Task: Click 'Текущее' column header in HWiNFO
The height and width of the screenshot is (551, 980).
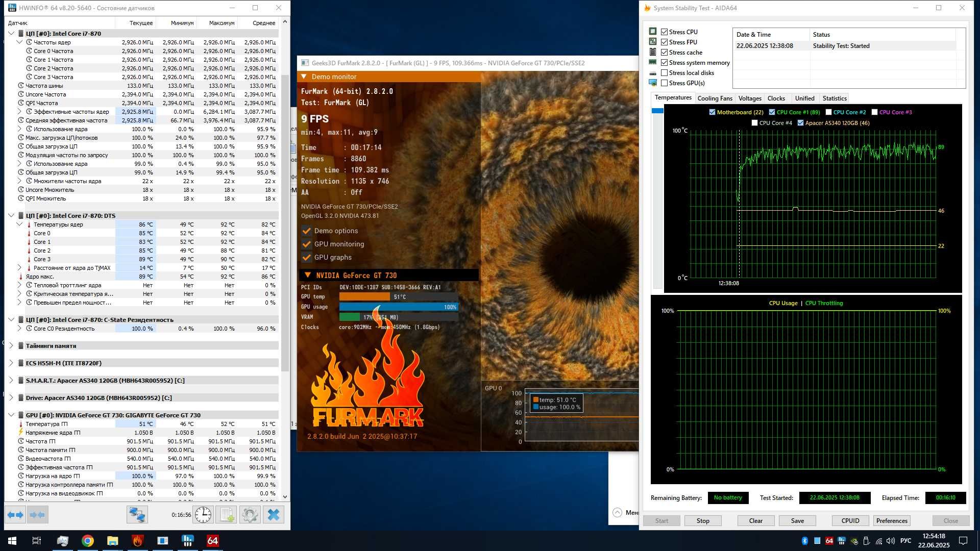Action: click(x=135, y=23)
